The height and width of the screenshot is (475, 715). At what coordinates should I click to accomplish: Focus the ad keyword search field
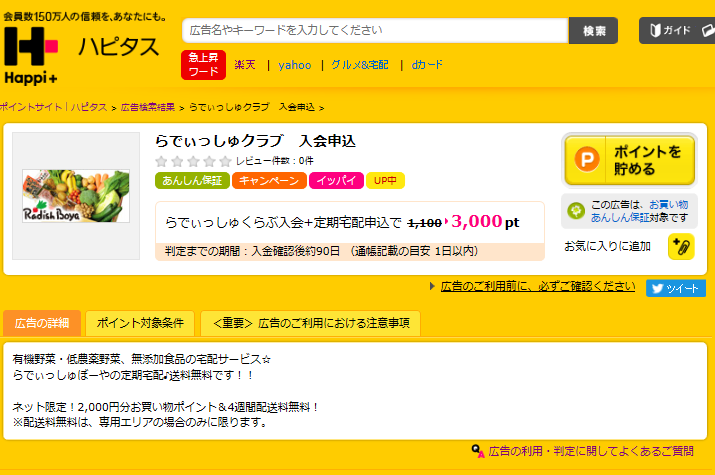pos(375,31)
